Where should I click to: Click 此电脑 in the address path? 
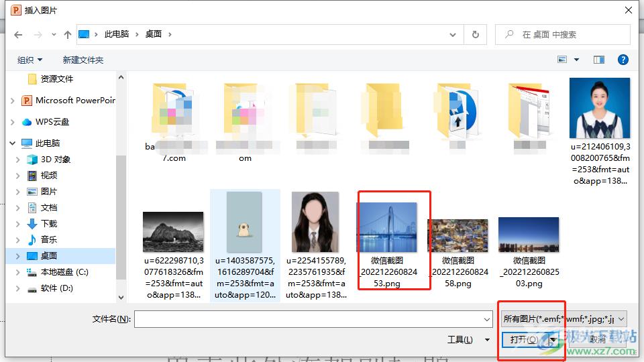point(117,34)
